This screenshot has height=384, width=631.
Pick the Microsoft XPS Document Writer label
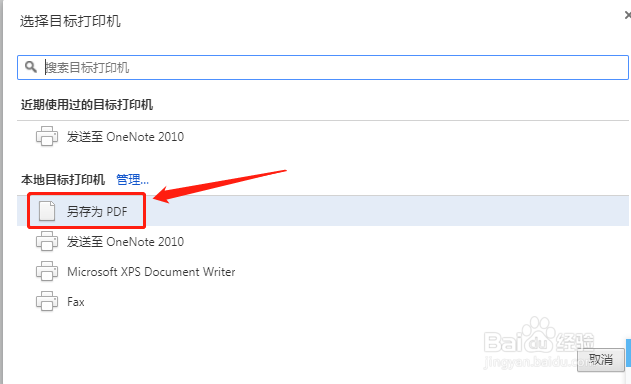151,272
